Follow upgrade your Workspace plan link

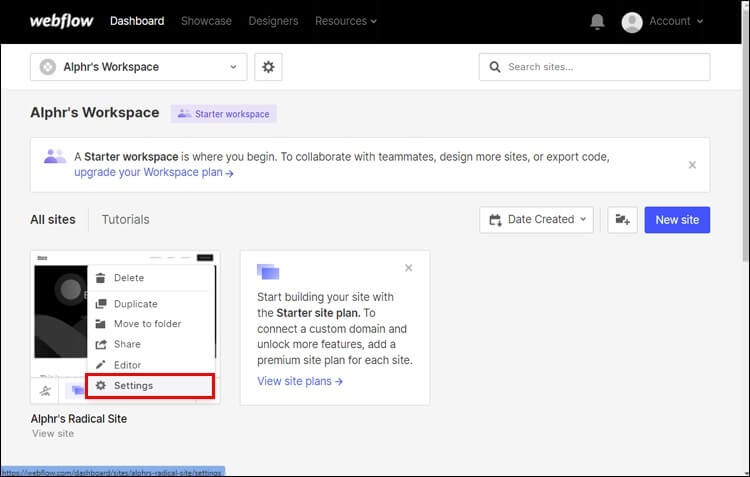click(154, 172)
